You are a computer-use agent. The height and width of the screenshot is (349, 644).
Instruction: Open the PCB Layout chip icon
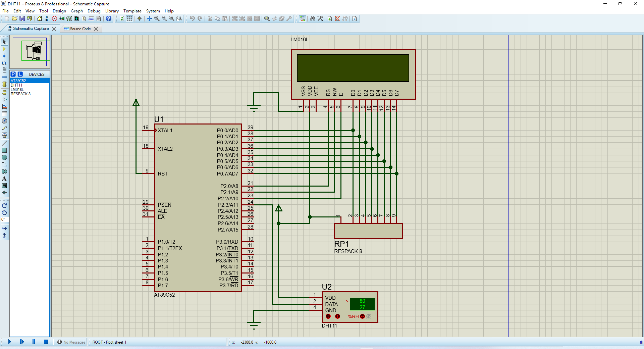pyautogui.click(x=54, y=18)
